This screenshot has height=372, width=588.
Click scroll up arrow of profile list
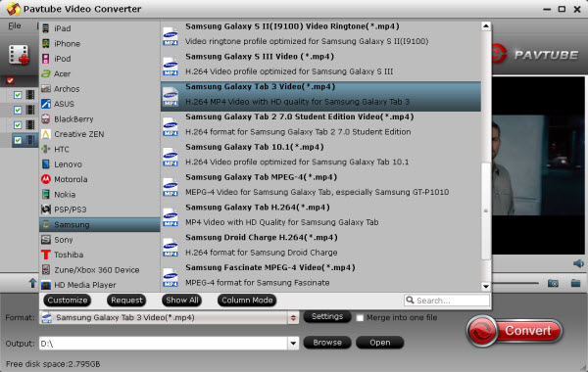coord(486,25)
